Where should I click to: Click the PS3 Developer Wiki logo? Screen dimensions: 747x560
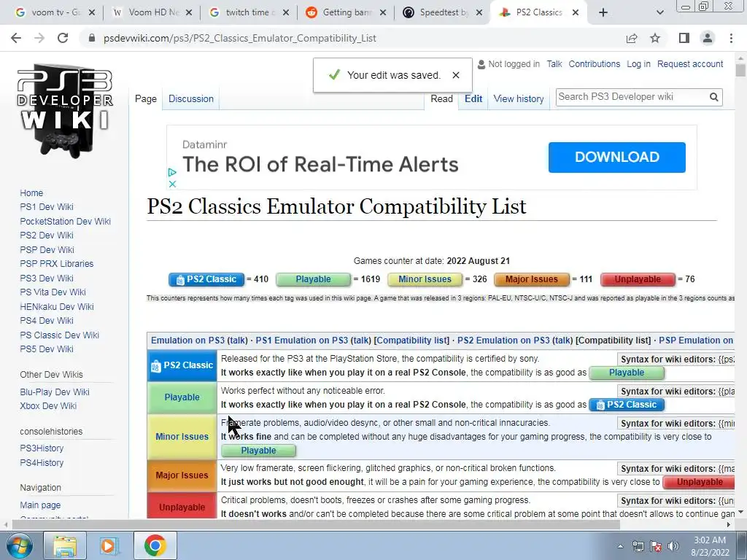click(x=64, y=111)
